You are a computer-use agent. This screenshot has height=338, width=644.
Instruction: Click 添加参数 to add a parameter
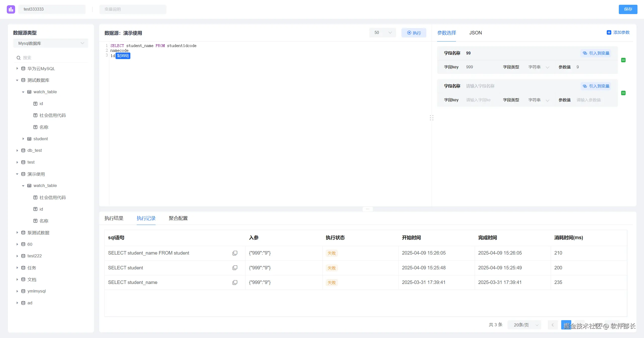[x=618, y=32]
